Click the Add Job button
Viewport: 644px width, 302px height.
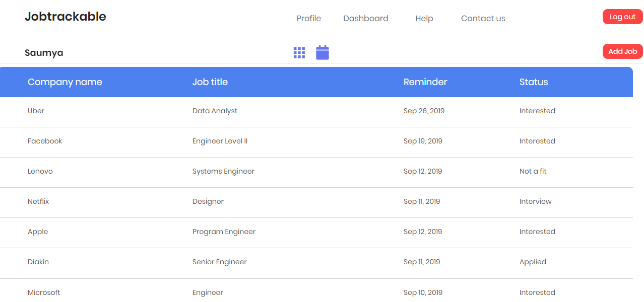(x=622, y=51)
